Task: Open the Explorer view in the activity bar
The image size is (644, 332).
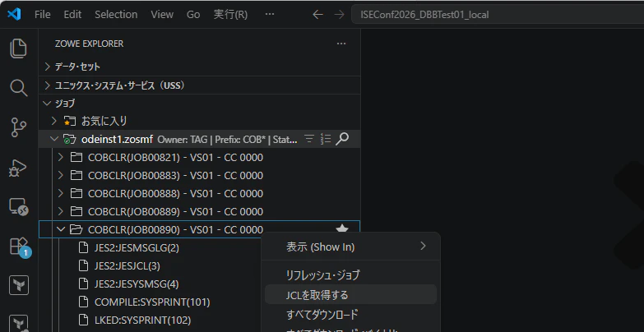Action: pyautogui.click(x=18, y=48)
